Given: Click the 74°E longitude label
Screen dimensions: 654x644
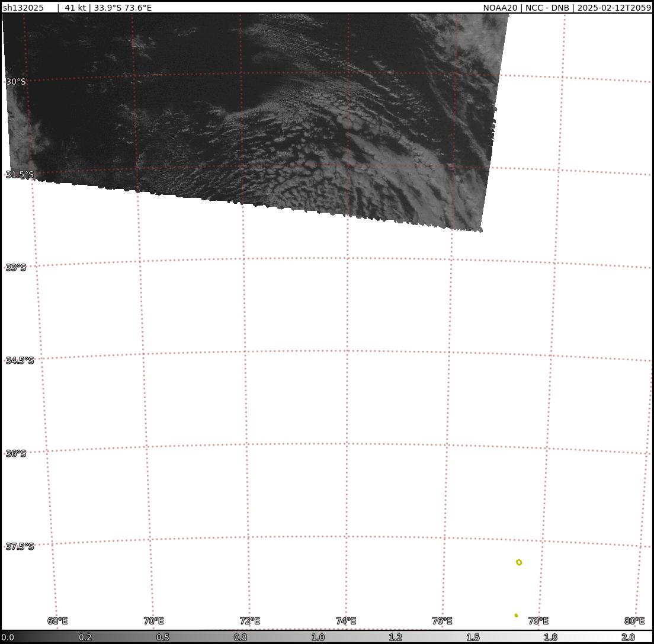Looking at the screenshot, I should [x=346, y=621].
